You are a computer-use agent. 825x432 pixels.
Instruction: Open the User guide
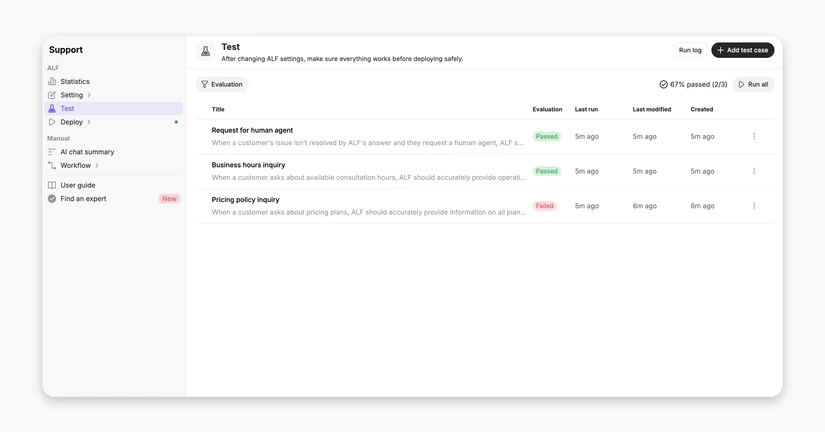[x=114, y=185]
